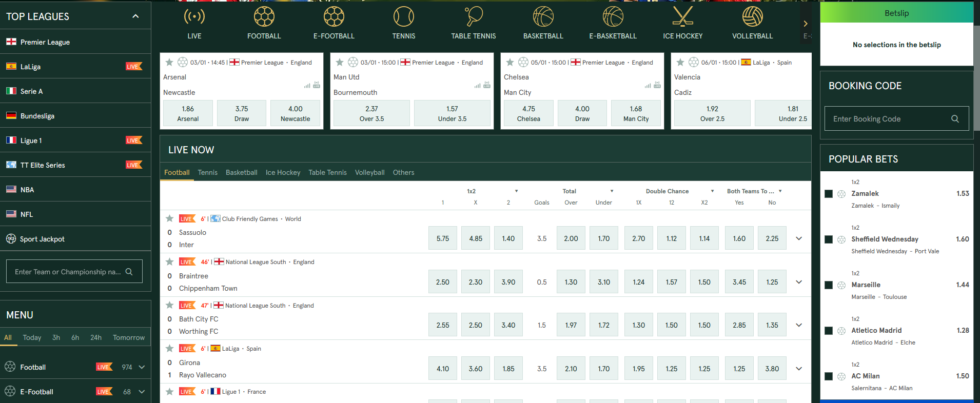Favorite the Valencia vs Cadiz star
Viewport: 980px width, 403px height.
pos(680,63)
